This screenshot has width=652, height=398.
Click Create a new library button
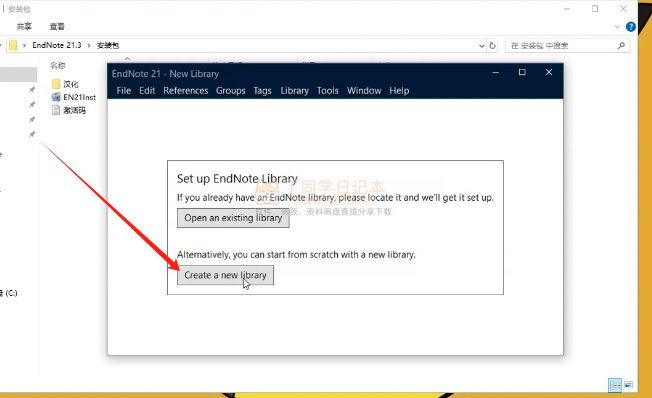[225, 275]
